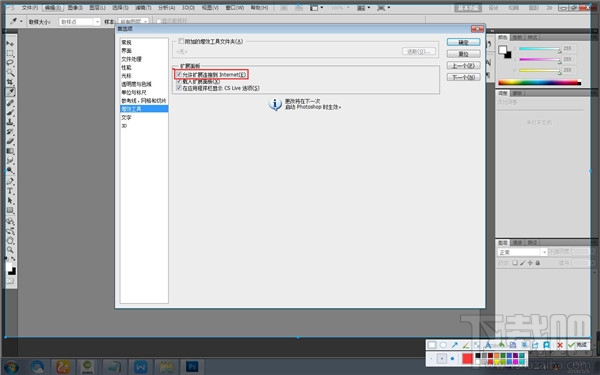This screenshot has width=600, height=375.
Task: Open the 编辑(E) menu
Action: pyautogui.click(x=53, y=8)
